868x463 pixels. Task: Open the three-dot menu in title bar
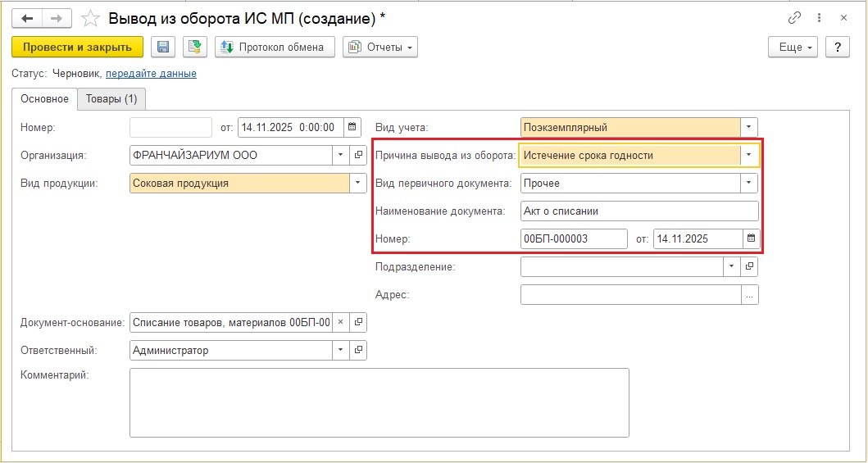[x=819, y=18]
